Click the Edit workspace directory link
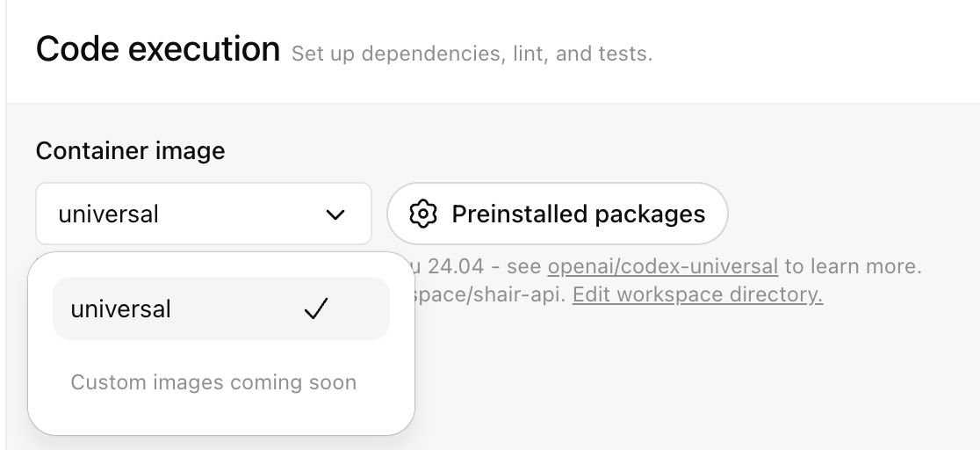This screenshot has height=450, width=980. click(x=697, y=294)
